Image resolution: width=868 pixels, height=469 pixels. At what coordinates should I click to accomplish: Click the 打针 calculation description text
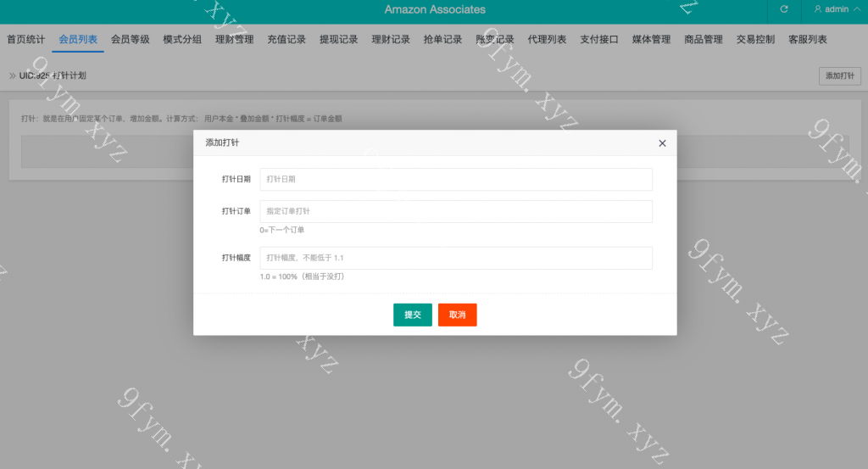(x=181, y=119)
